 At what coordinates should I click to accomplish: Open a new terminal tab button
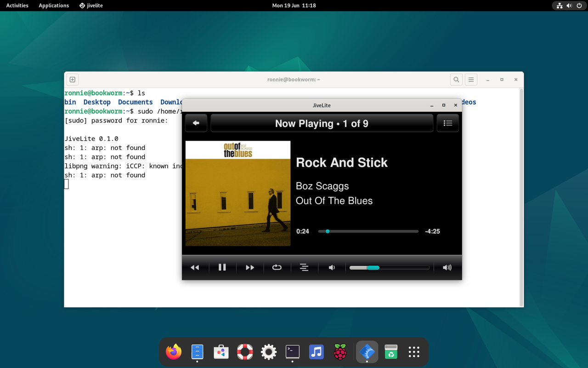click(x=73, y=80)
